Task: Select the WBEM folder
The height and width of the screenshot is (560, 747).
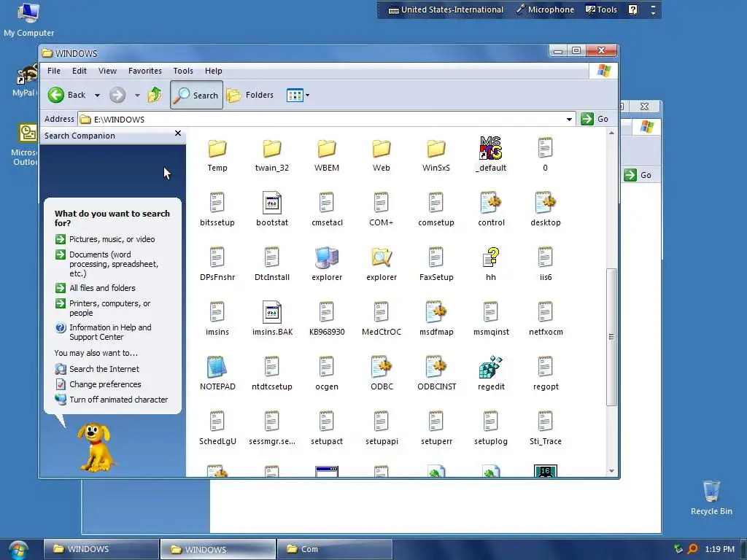Action: coord(327,155)
